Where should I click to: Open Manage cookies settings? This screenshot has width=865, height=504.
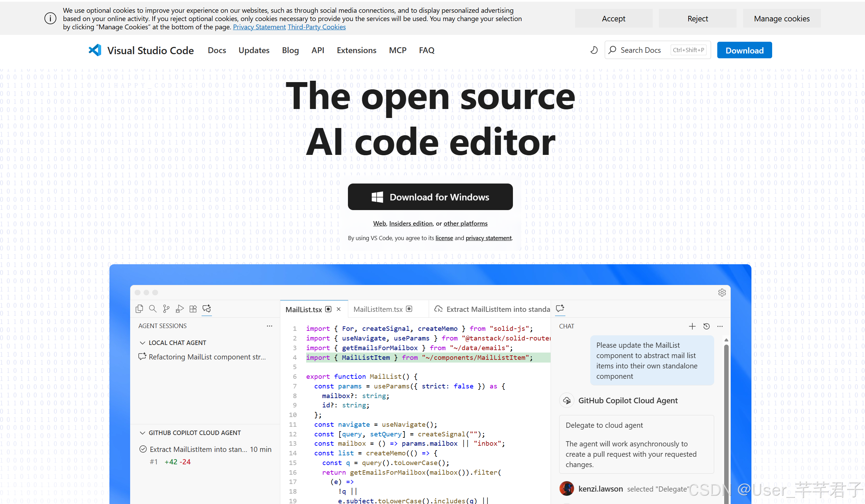(782, 19)
